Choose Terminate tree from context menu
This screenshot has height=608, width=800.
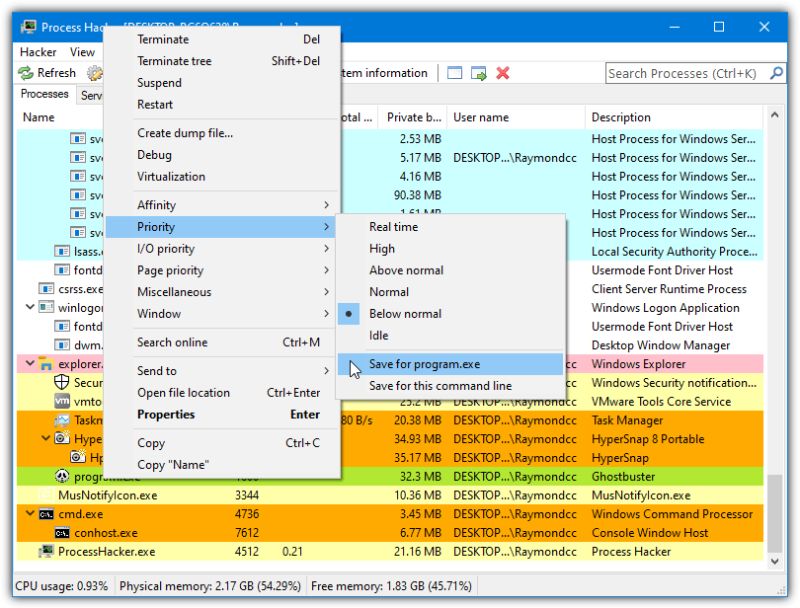221,61
